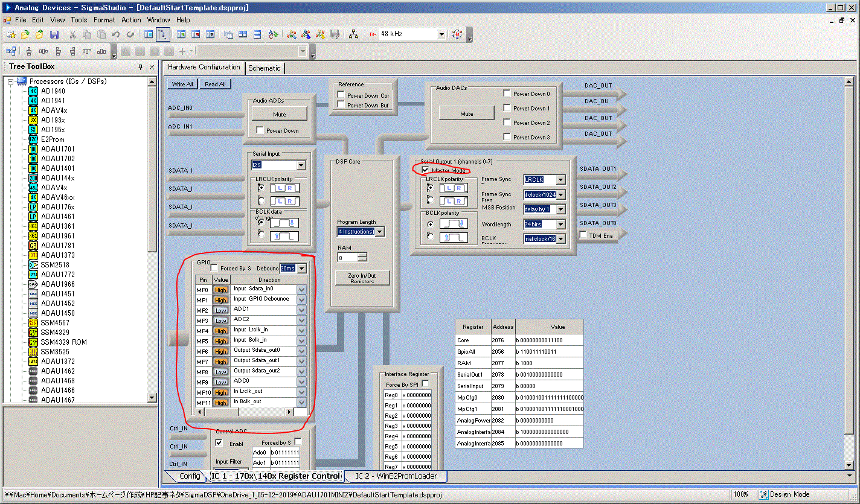Click the Undo arrow icon
Viewport: 860px width, 504px height.
coord(115,34)
